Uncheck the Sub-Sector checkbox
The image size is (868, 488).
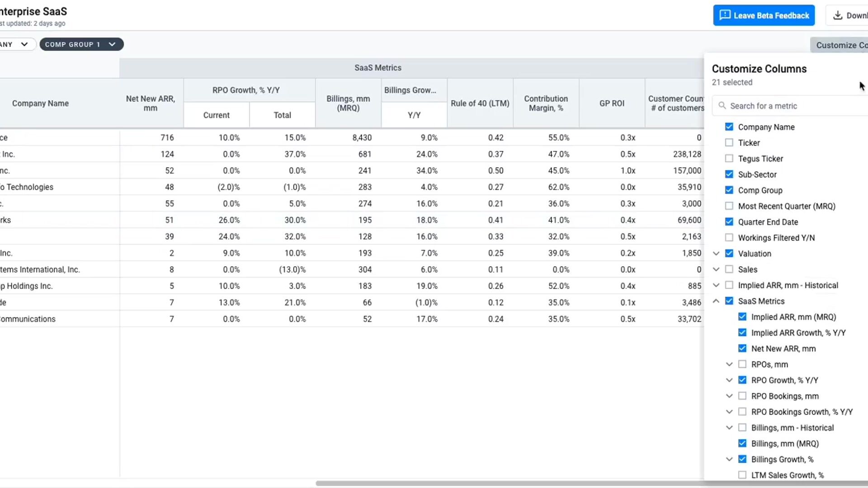point(729,174)
